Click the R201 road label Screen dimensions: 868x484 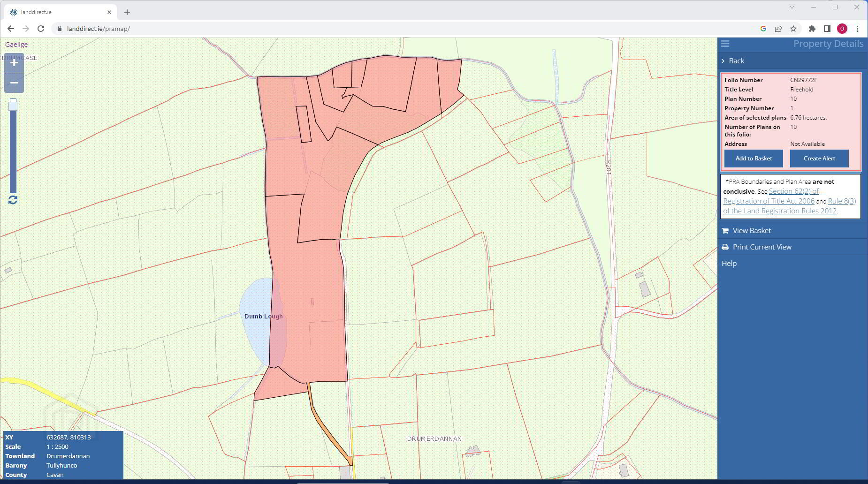608,167
